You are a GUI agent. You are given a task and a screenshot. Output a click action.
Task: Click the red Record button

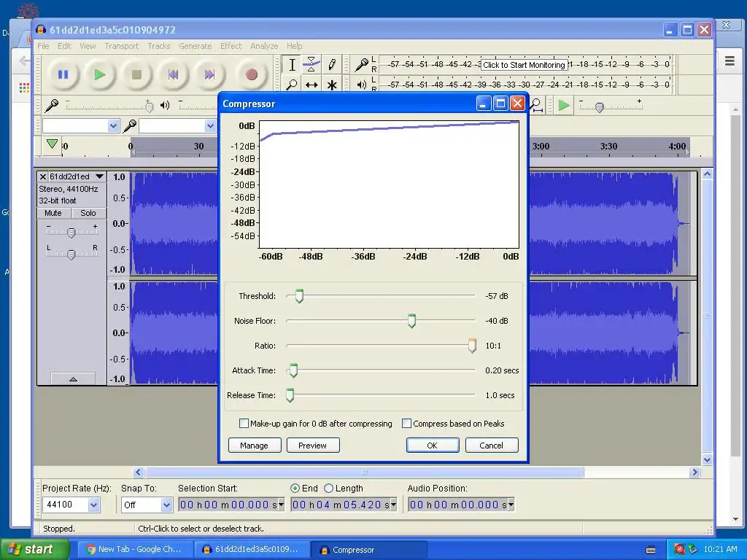click(x=251, y=74)
